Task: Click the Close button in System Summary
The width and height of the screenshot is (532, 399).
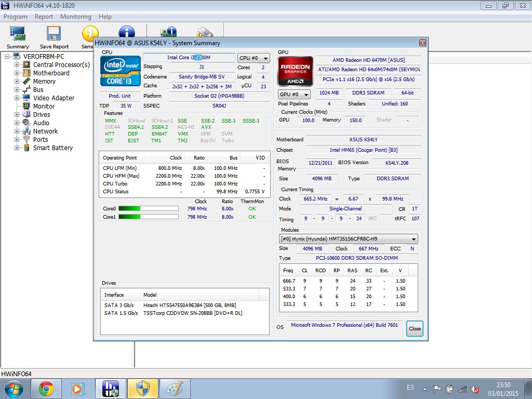Action: [x=415, y=328]
